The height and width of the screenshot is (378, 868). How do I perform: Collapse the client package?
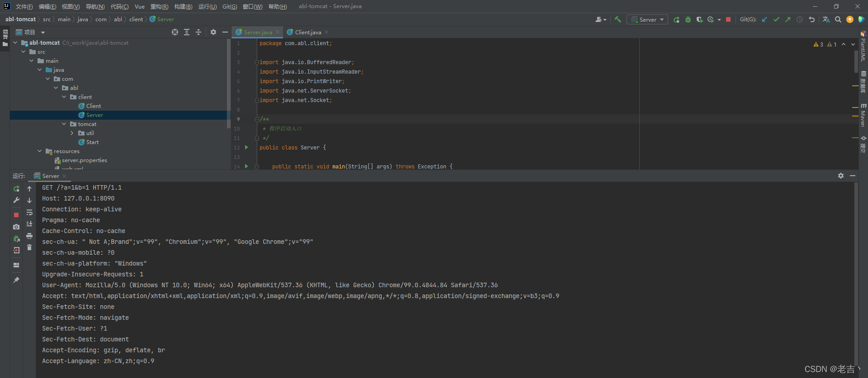[x=64, y=97]
